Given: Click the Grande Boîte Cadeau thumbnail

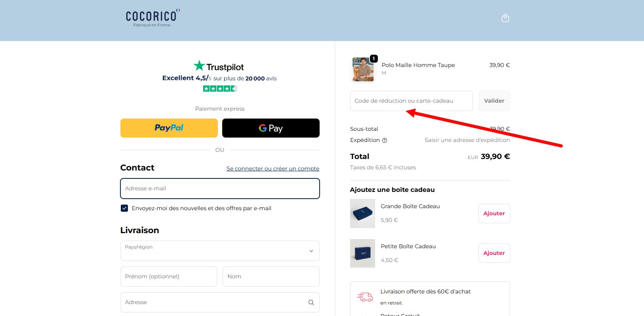Looking at the screenshot, I should pyautogui.click(x=362, y=213).
